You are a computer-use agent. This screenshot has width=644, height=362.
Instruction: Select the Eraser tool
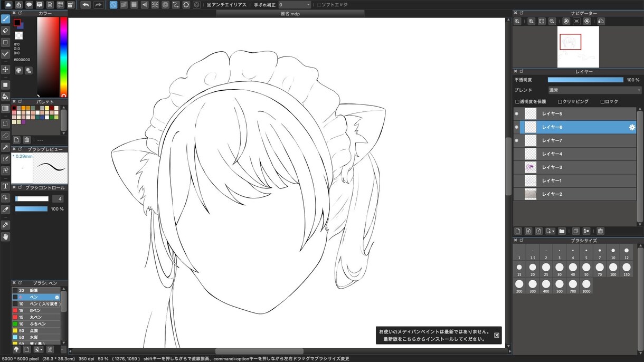point(5,31)
